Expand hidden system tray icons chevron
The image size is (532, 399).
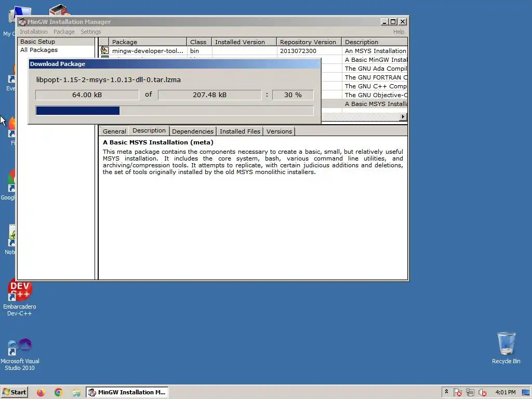pos(446,392)
